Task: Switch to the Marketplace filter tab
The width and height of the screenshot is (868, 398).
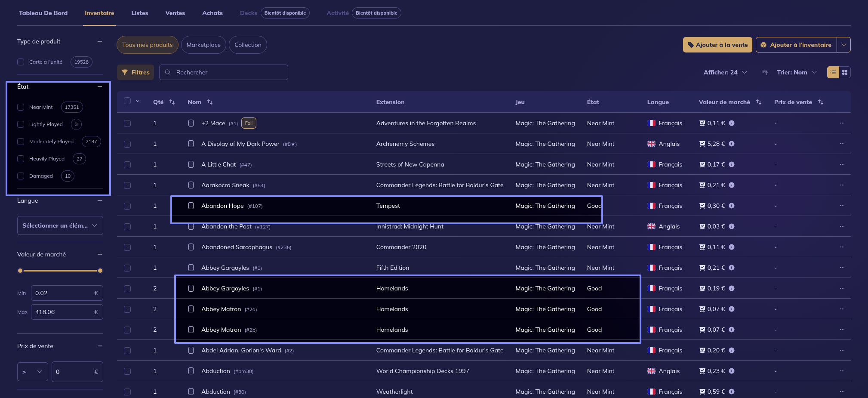Action: point(203,45)
